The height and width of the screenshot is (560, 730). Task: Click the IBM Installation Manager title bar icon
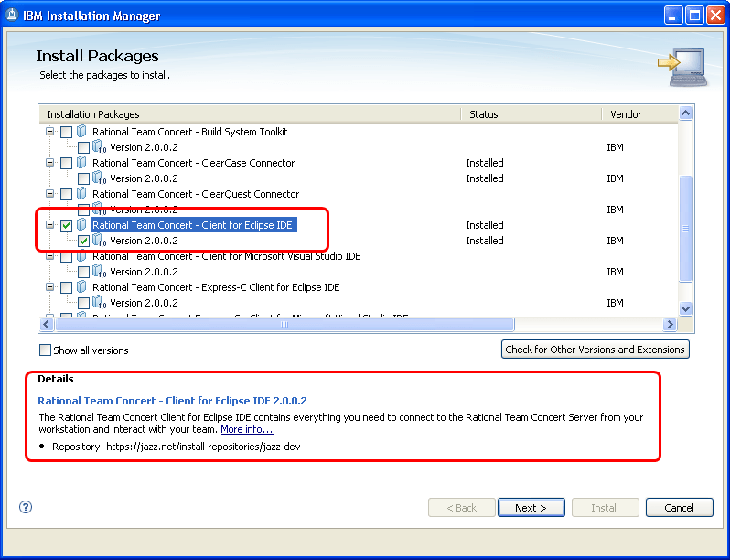(x=12, y=16)
